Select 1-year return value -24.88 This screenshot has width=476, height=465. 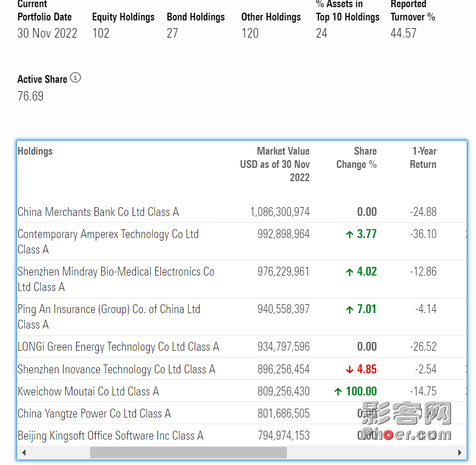[423, 212]
